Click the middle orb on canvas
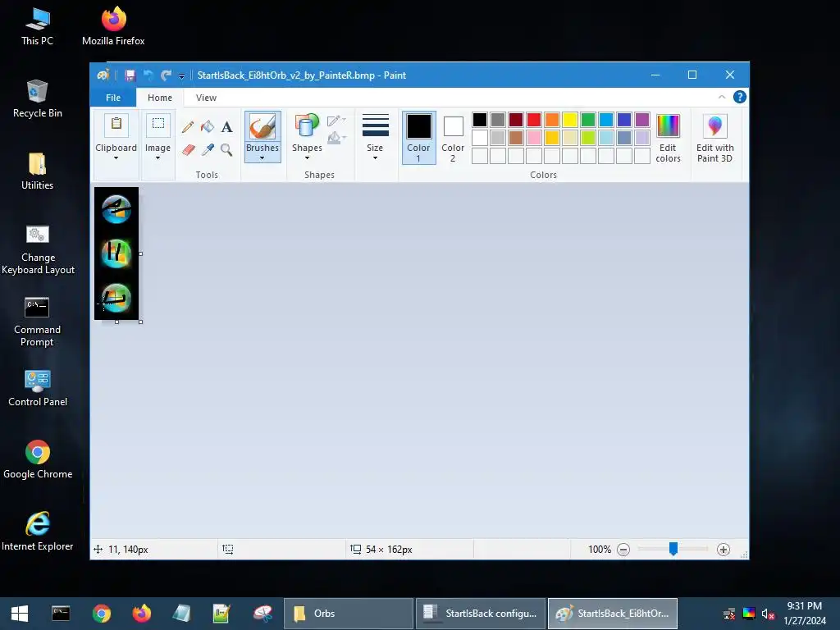The width and height of the screenshot is (840, 630). pos(116,253)
